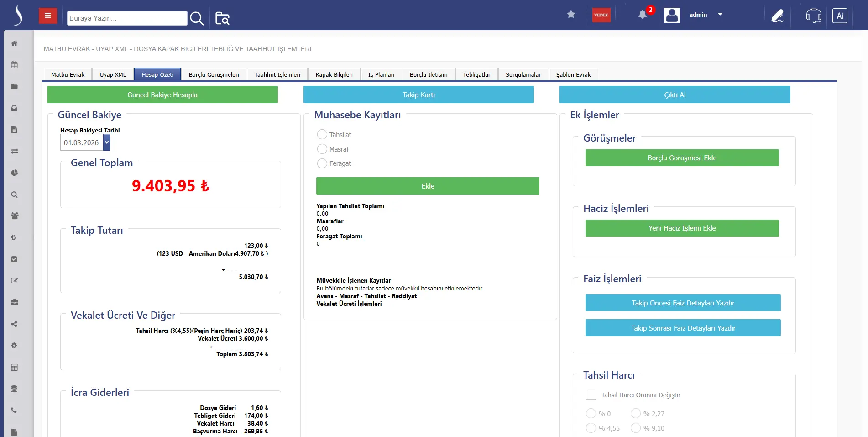Open the Hesap Bakiyesi Tarihi date dropdown
Image resolution: width=868 pixels, height=437 pixels.
coord(107,142)
